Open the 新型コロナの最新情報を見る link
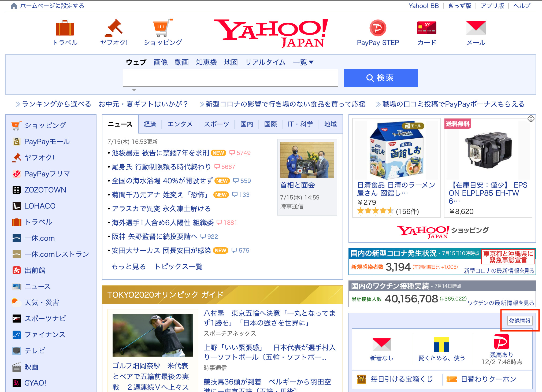This screenshot has height=392, width=542. click(x=499, y=271)
